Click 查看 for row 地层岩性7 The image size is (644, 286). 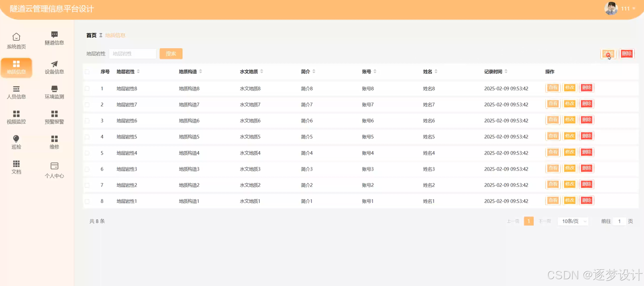pyautogui.click(x=553, y=104)
